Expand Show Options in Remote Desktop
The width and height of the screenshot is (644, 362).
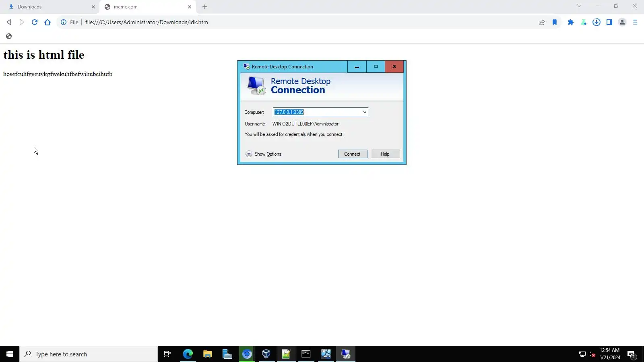tap(263, 154)
